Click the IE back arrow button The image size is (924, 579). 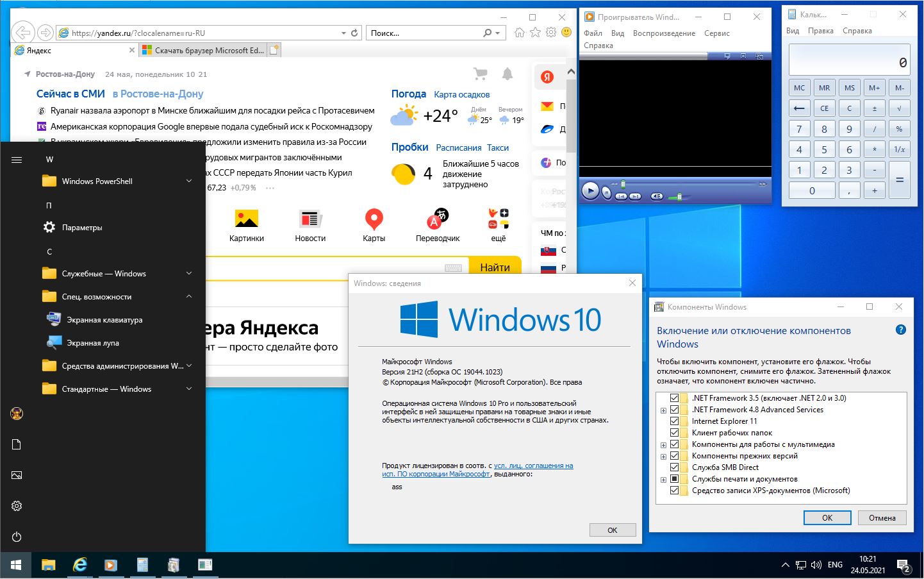[x=22, y=32]
